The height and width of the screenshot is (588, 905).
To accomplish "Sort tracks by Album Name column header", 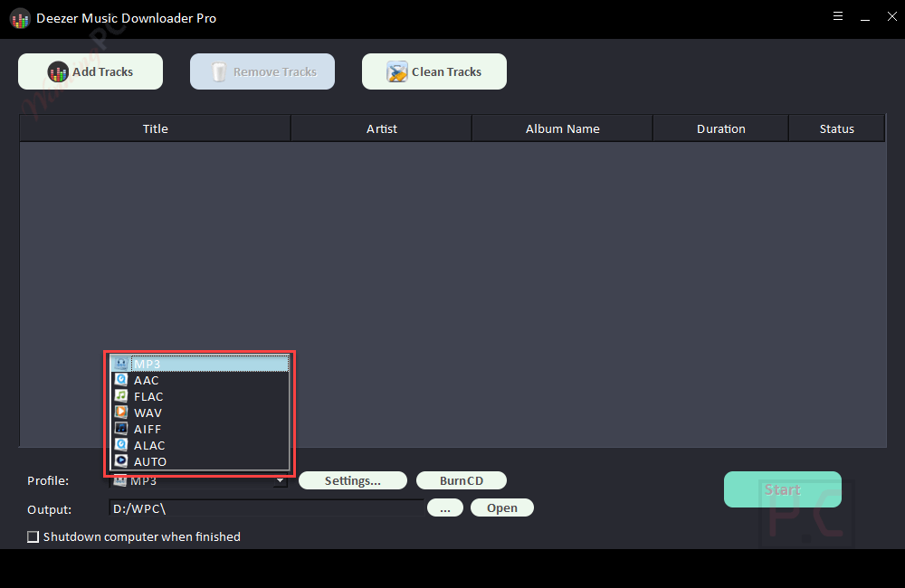I will [x=563, y=128].
